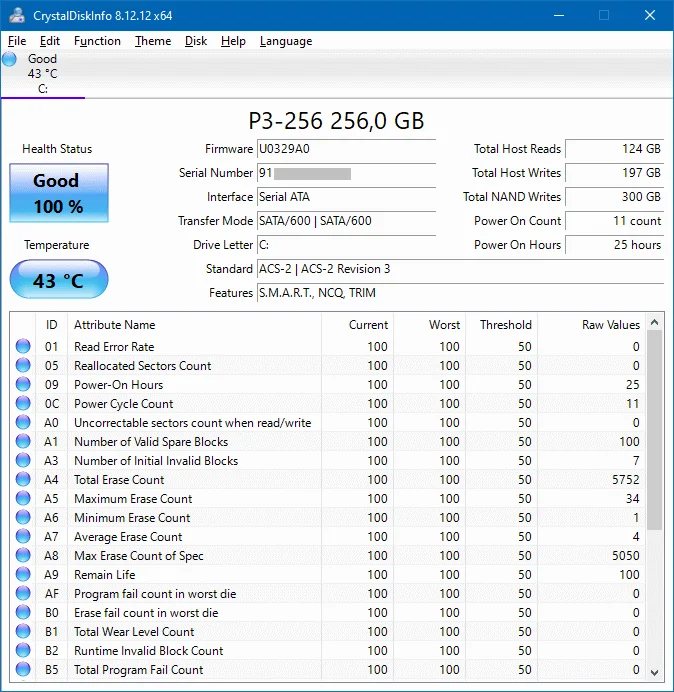The width and height of the screenshot is (674, 692).
Task: Click status orb for Average Erase Count
Action: pos(23,536)
